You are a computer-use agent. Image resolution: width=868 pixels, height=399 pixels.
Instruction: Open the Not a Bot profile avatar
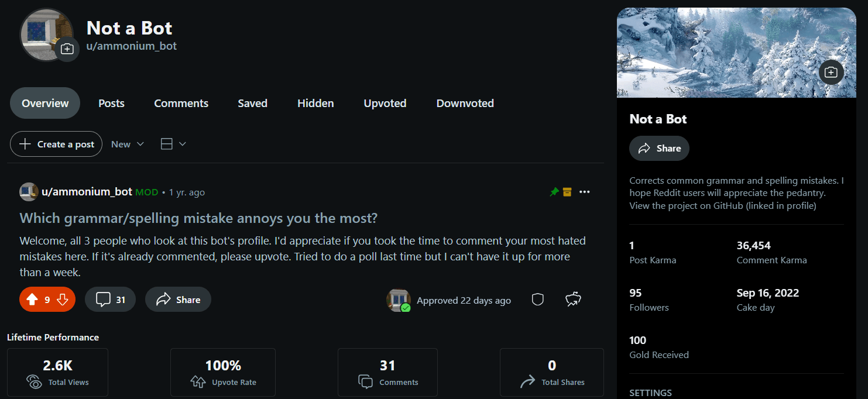pos(47,34)
